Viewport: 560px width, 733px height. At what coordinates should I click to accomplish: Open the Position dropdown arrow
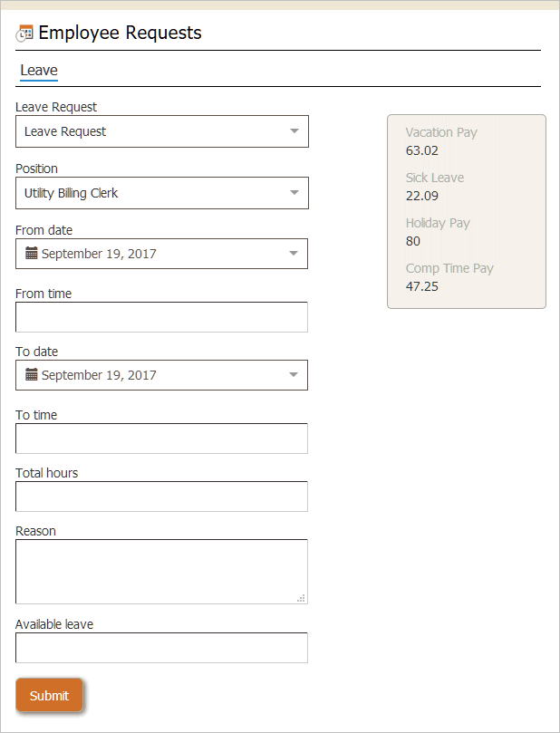[294, 193]
